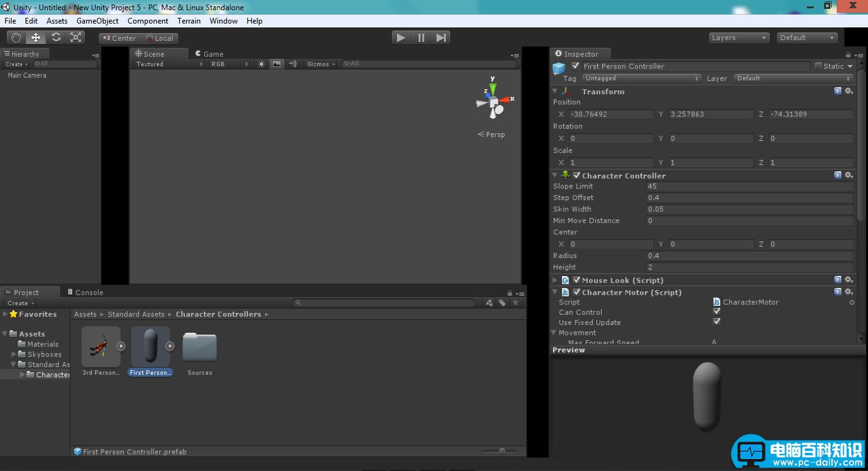Open the Default layout dropdown
Viewport: 868px width, 471px height.
pos(807,38)
